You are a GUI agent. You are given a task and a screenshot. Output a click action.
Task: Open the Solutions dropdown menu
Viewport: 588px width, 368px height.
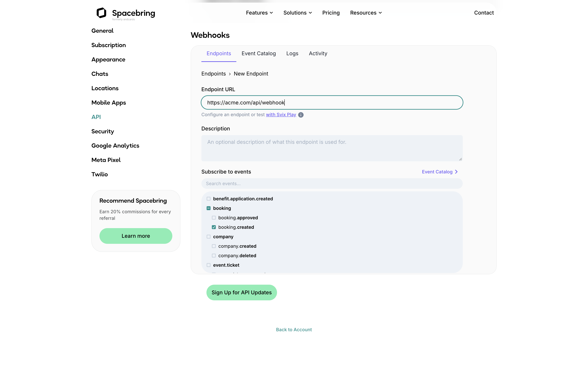click(x=298, y=13)
